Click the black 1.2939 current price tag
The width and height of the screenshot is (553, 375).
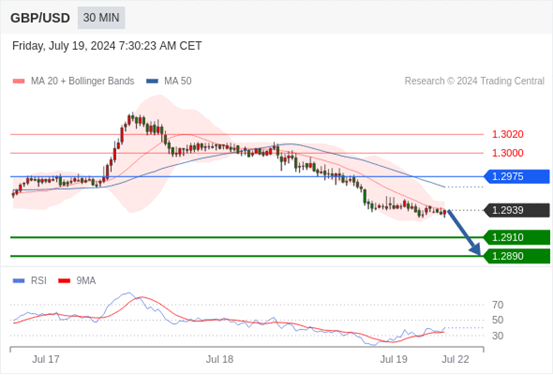[x=517, y=210]
